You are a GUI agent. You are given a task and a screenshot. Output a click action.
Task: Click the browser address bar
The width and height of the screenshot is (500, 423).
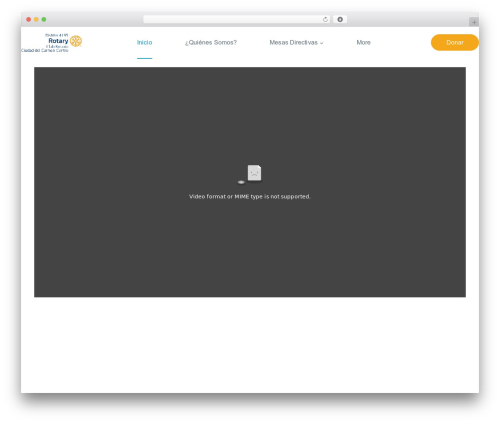pos(237,19)
